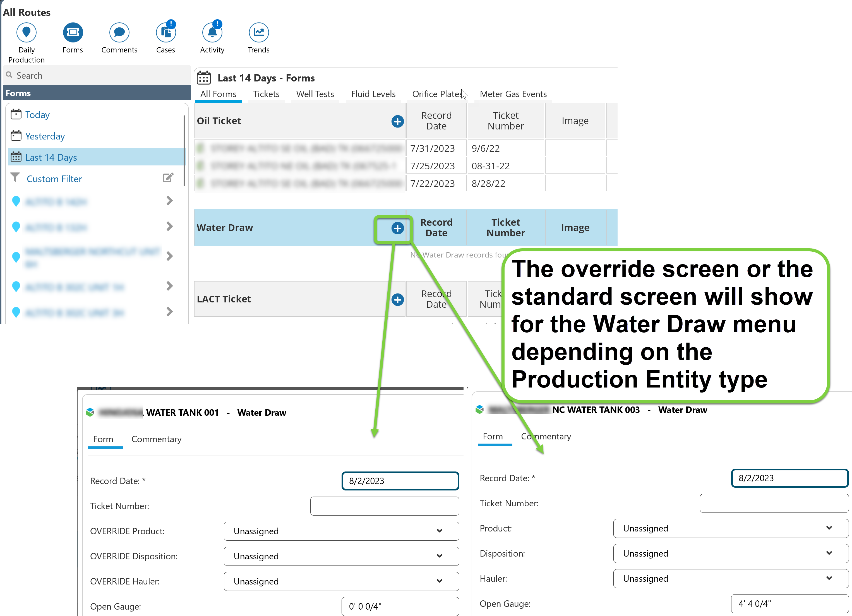Open the OVERRIDE Disposition dropdown
The image size is (852, 616).
coord(341,556)
